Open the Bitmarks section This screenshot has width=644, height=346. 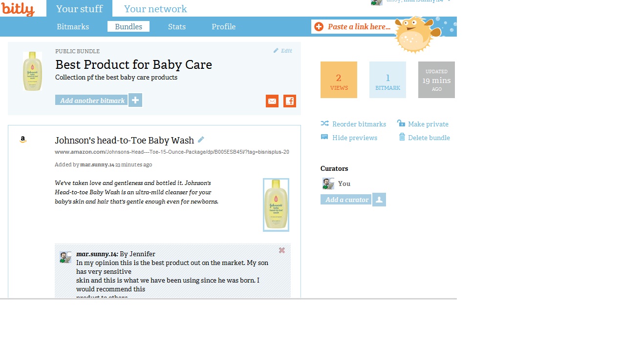(x=73, y=27)
